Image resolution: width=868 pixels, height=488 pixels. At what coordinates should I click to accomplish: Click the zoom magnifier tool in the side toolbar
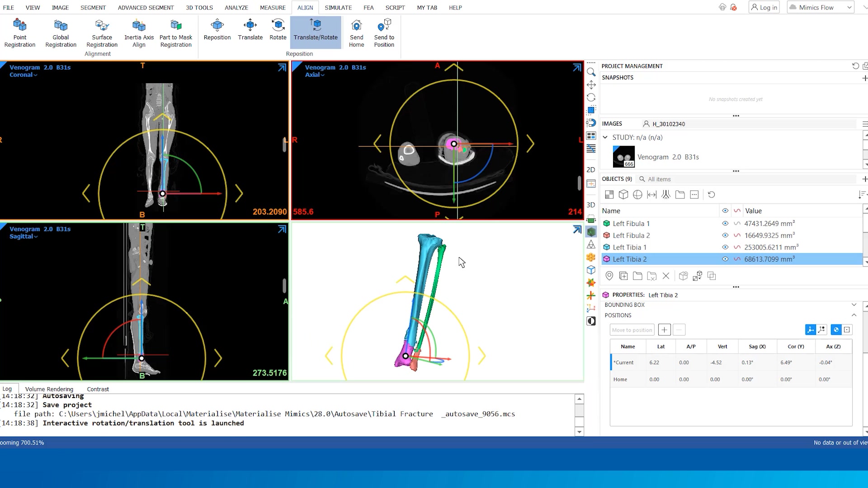click(x=591, y=72)
